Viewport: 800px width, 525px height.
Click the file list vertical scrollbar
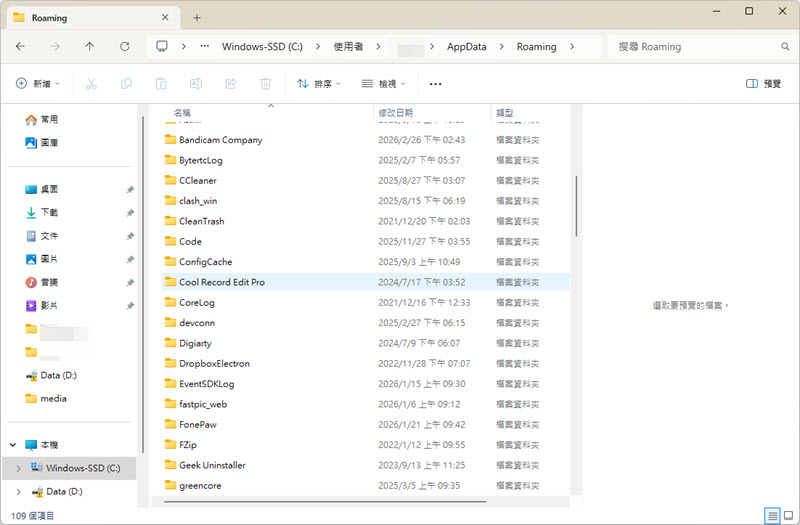coord(576,206)
